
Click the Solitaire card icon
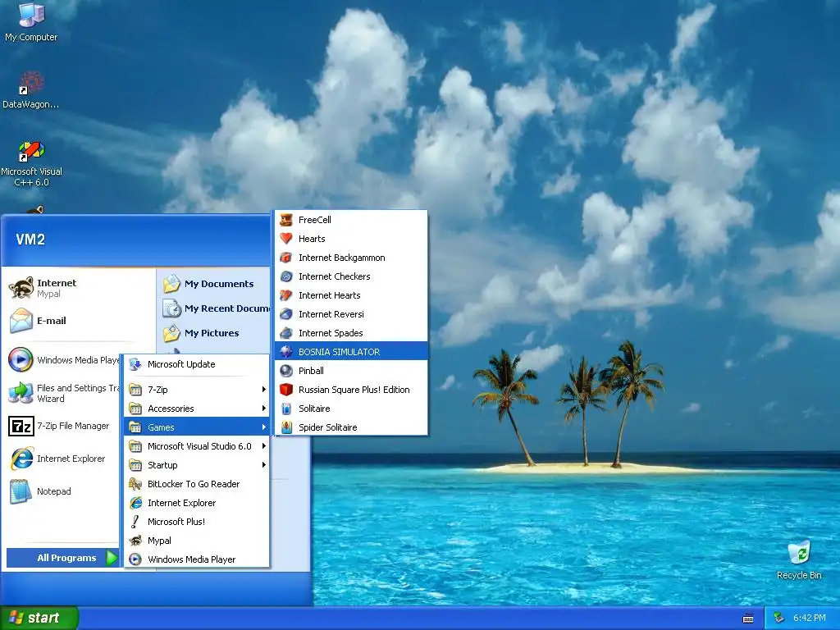pos(286,409)
